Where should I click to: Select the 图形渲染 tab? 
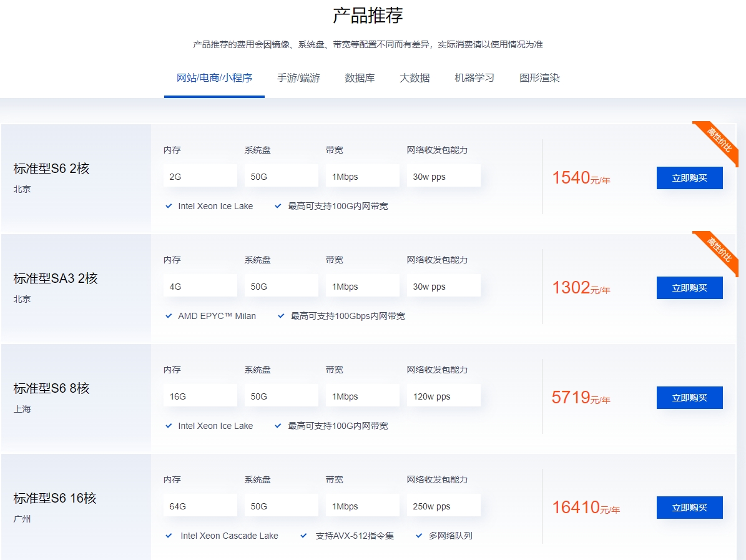(x=539, y=78)
